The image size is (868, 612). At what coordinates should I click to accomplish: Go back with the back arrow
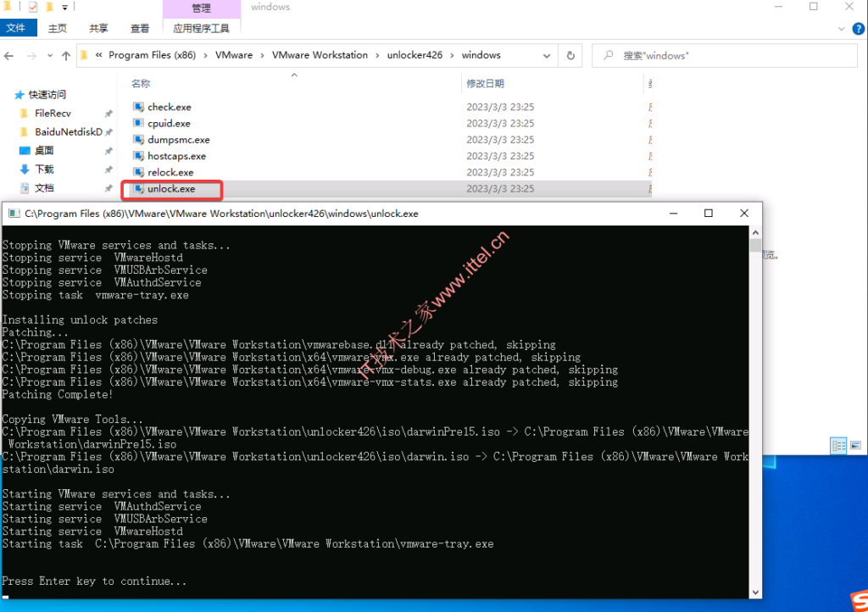9,55
